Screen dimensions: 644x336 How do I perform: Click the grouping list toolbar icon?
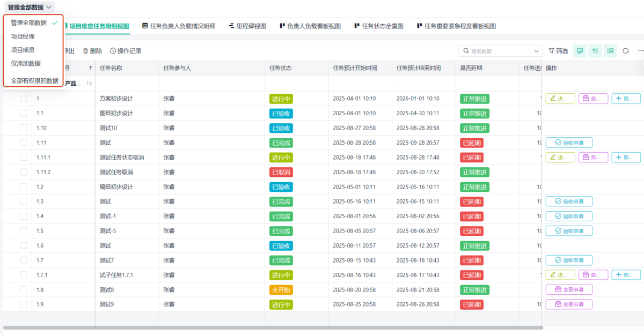[x=610, y=51]
